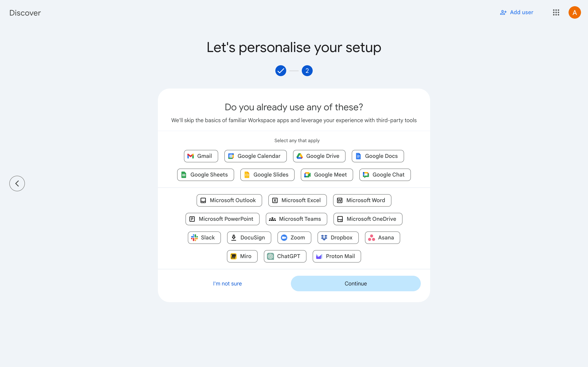This screenshot has width=588, height=367.
Task: Click the completed step one checkmark
Action: click(281, 71)
